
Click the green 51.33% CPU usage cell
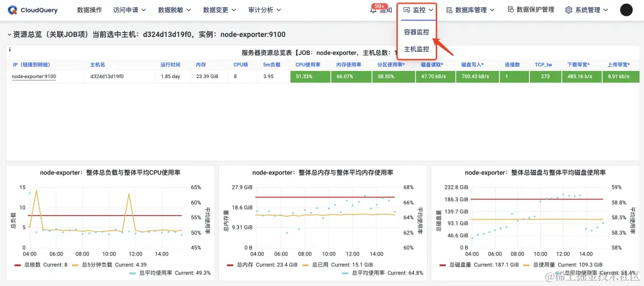click(x=310, y=77)
